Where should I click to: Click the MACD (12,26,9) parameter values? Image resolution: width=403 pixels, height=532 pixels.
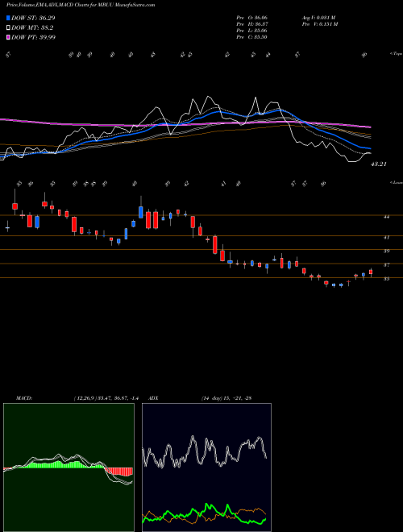[106, 398]
